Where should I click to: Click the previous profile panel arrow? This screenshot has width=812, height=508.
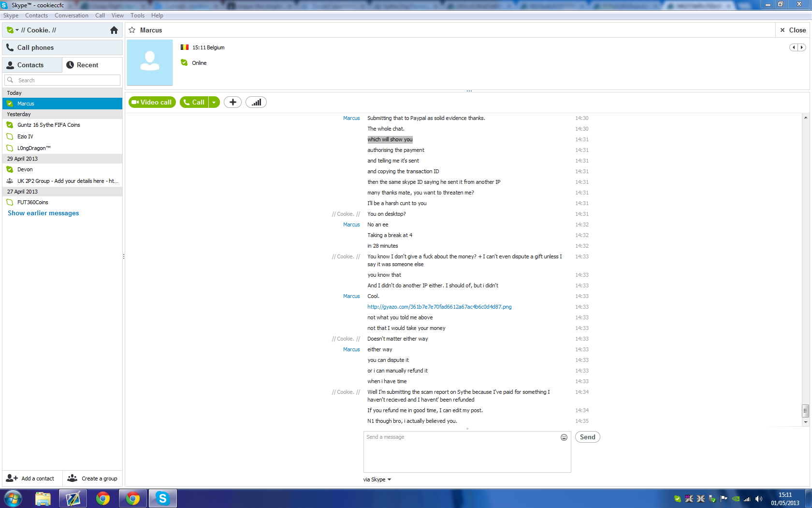[794, 47]
